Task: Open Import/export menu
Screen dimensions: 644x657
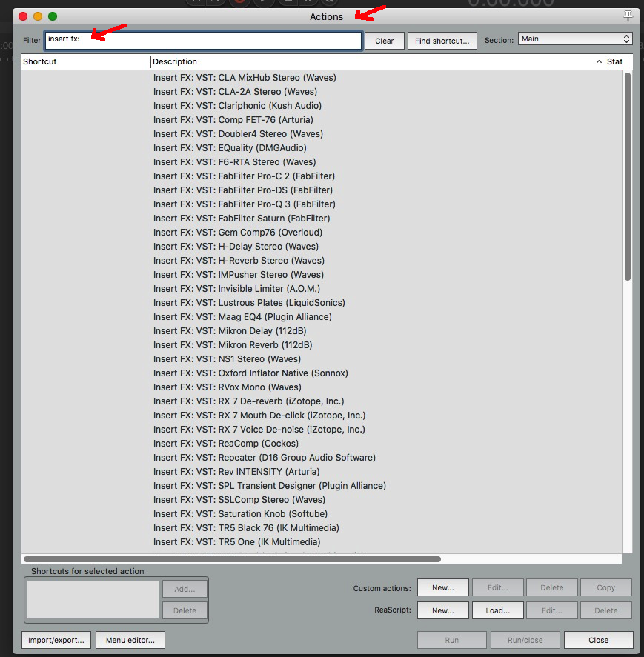Action: tap(56, 640)
